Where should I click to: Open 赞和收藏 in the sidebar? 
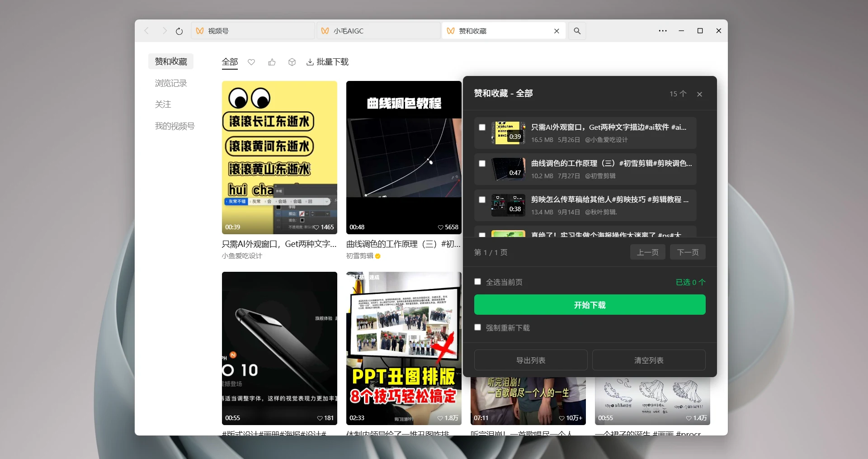(x=171, y=62)
